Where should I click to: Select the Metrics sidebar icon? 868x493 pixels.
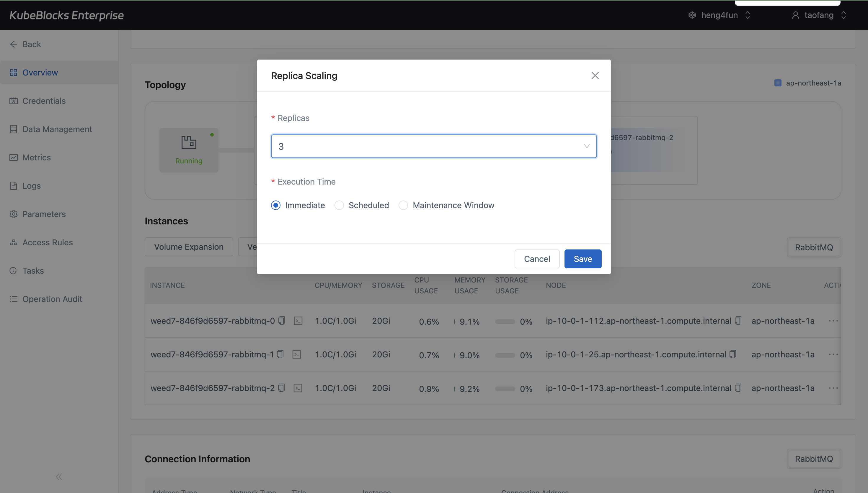point(14,157)
